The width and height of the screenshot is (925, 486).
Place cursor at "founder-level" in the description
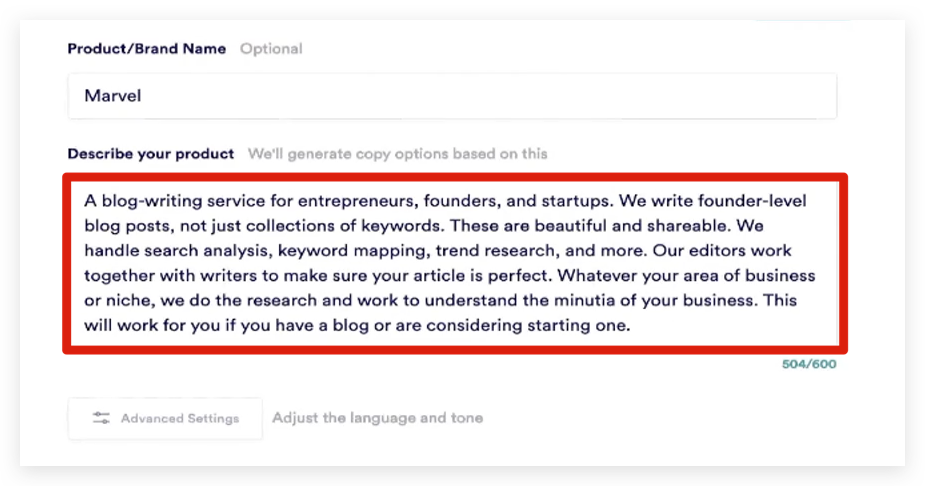[752, 201]
